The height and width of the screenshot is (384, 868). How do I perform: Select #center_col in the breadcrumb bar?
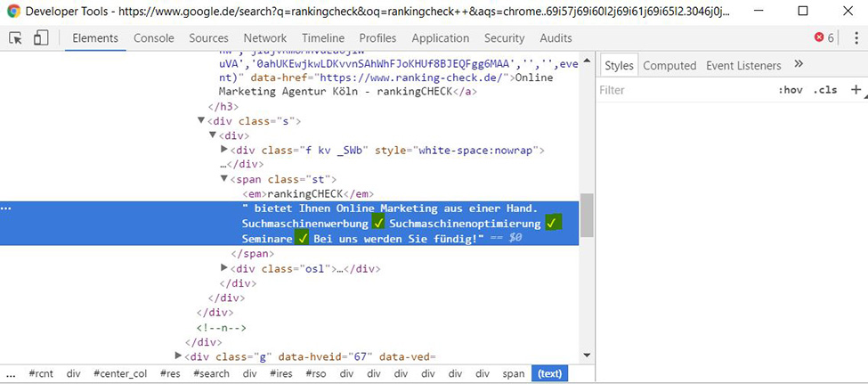tap(120, 373)
